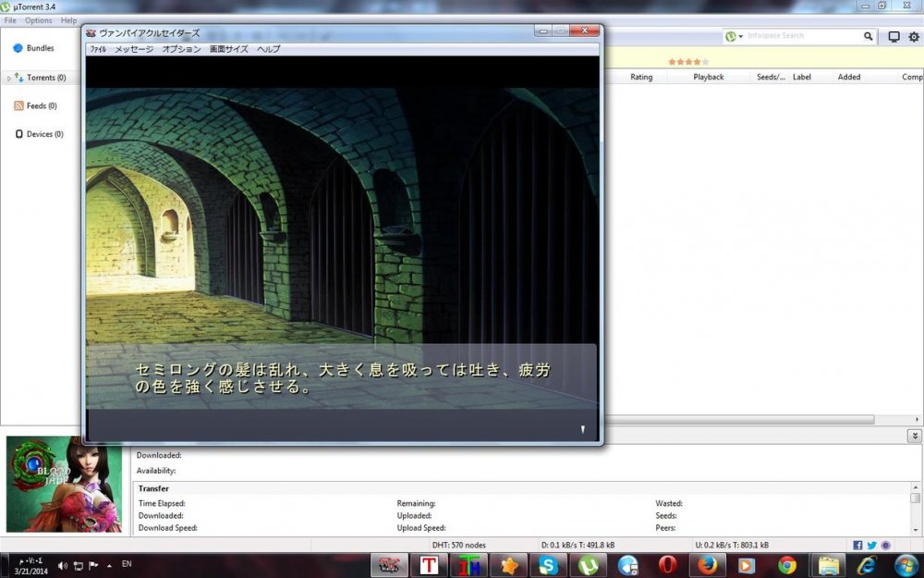Open the Options menu in uTorrent
924x578 pixels.
[39, 20]
